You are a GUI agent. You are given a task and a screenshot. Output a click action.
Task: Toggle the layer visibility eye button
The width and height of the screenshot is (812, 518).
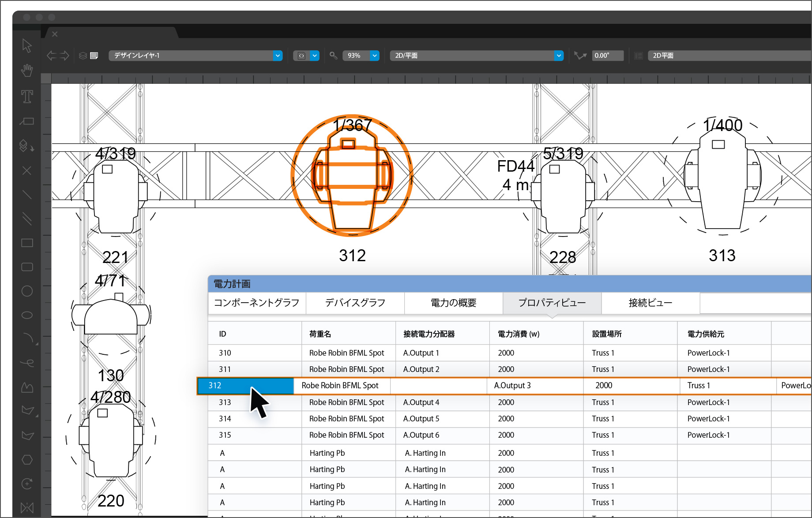tap(301, 56)
